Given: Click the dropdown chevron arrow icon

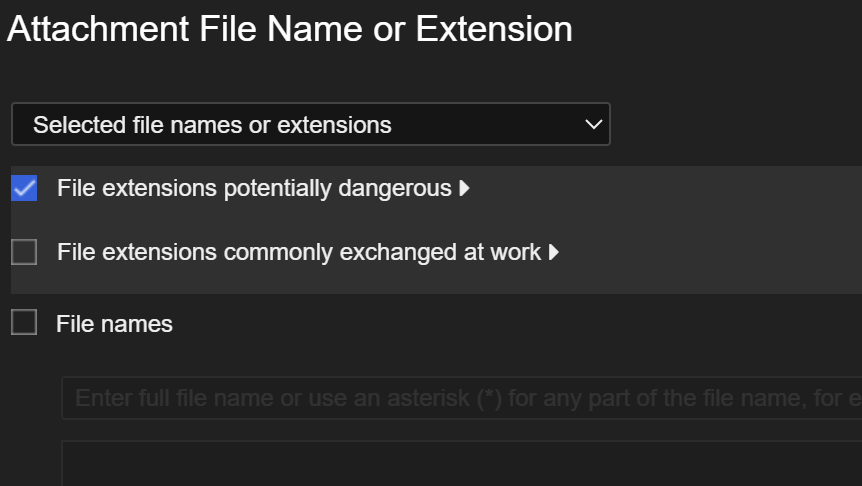Looking at the screenshot, I should pyautogui.click(x=594, y=125).
